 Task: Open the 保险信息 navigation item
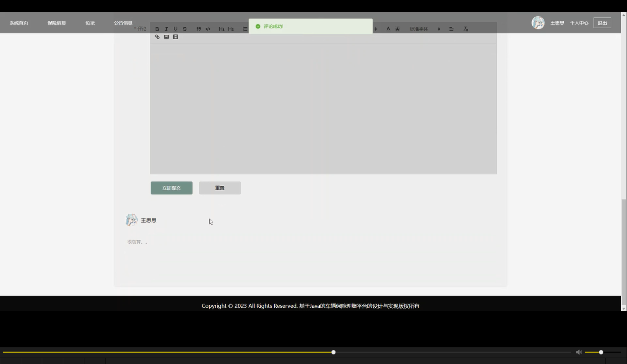pyautogui.click(x=57, y=23)
